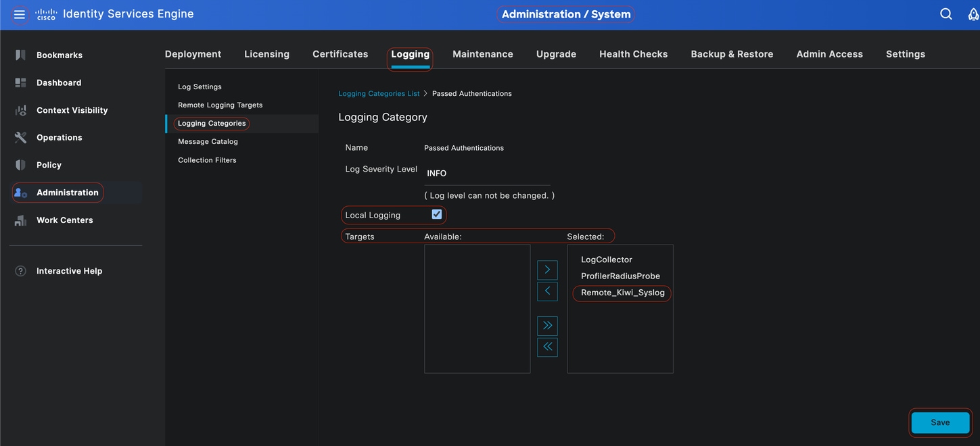The image size is (980, 446).
Task: Go to Operations in sidebar
Action: pyautogui.click(x=60, y=137)
